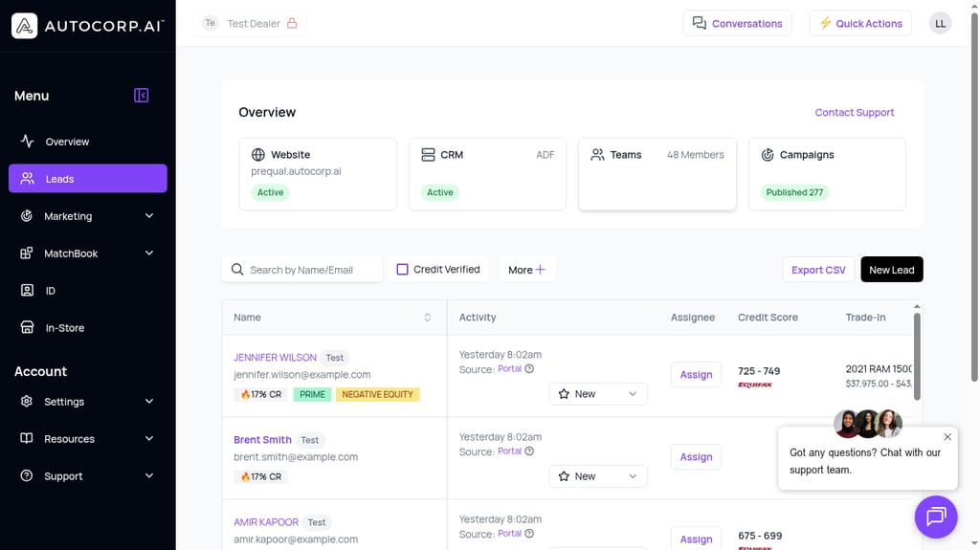Click the MatchBook grid icon in sidebar

tap(26, 253)
